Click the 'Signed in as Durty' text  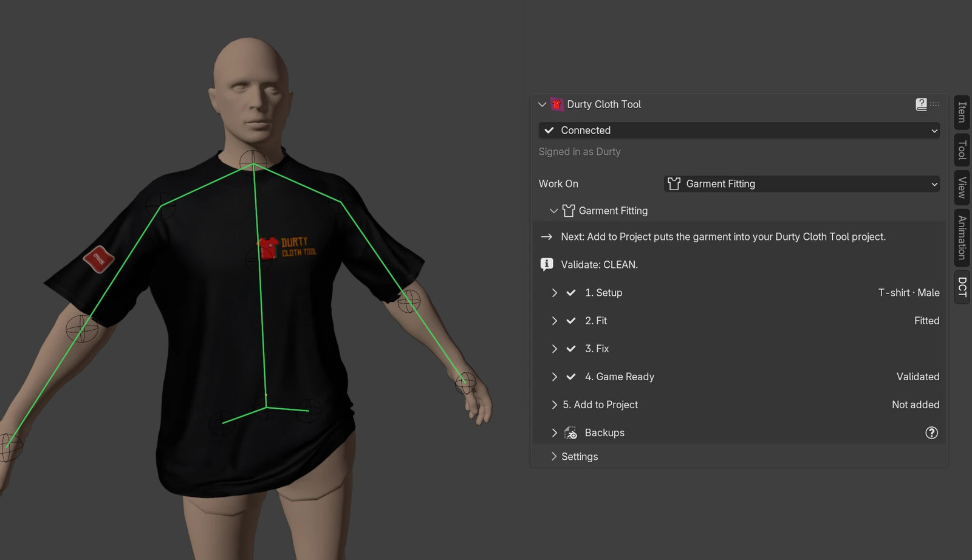tap(580, 152)
